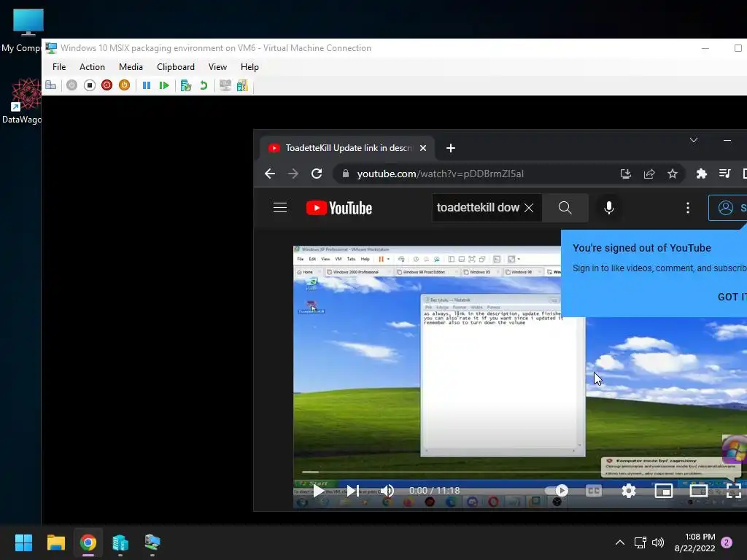Show hidden system tray icons
Screen dimensions: 747x560
tap(620, 542)
